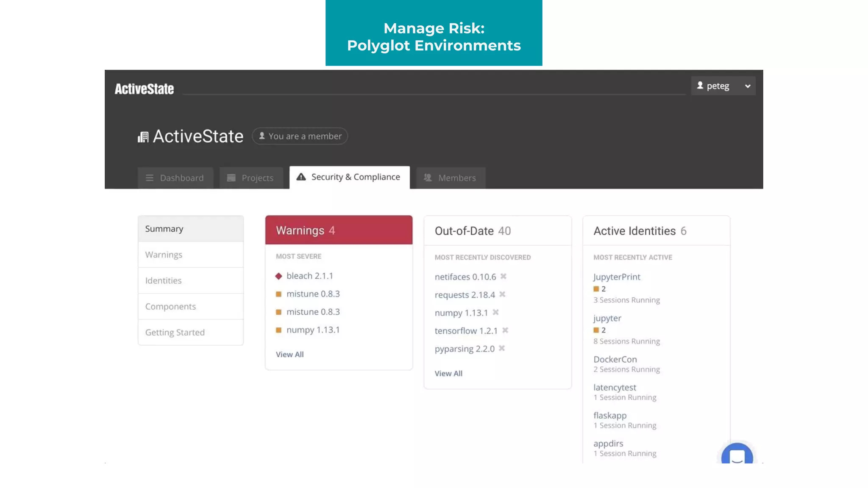Open netifaces 0.10.6 entry

(465, 277)
